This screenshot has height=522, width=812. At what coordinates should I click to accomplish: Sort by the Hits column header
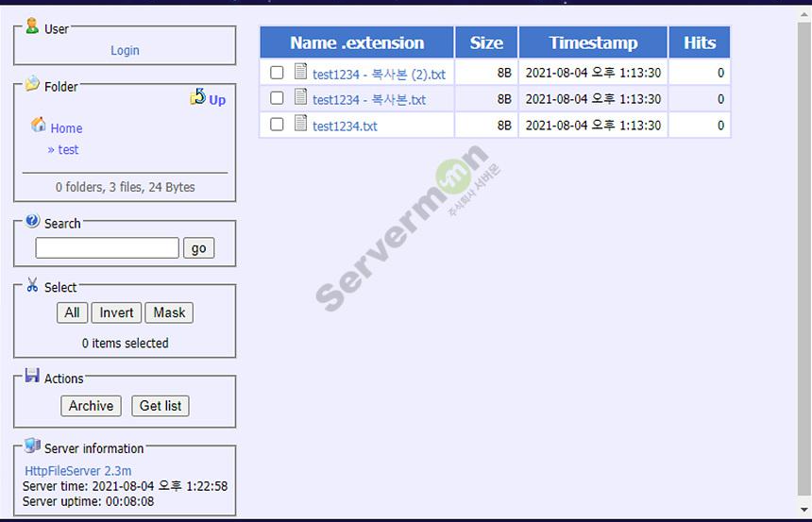[700, 42]
